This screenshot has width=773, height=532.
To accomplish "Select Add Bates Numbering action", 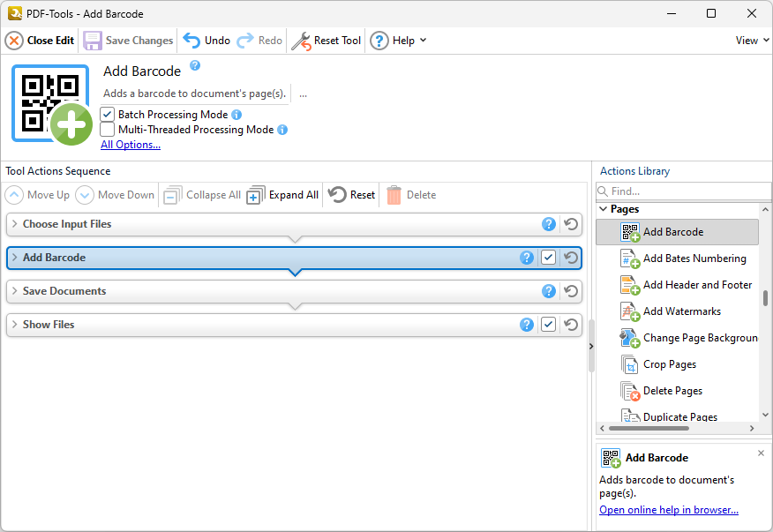I will 678,259.
